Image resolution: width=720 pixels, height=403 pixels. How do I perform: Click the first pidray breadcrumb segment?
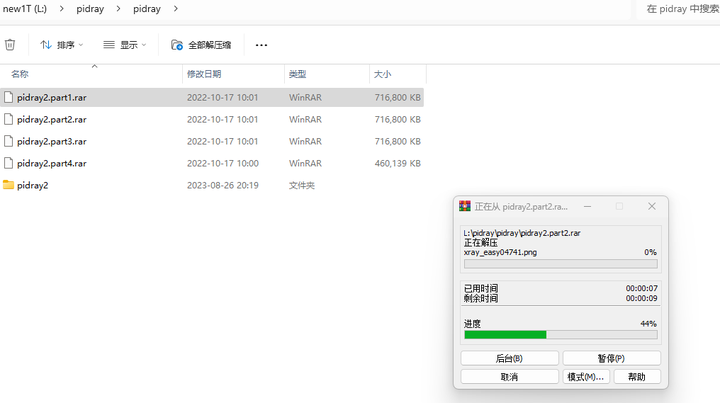pos(90,9)
